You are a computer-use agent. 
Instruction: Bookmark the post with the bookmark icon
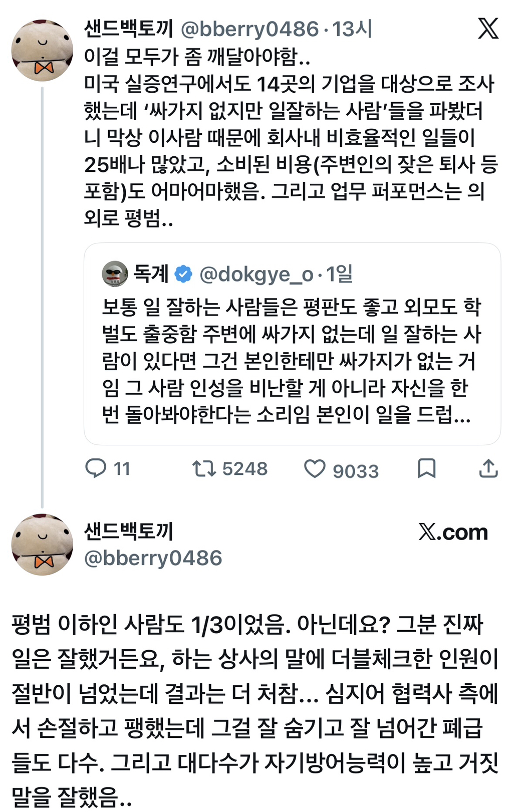click(426, 468)
